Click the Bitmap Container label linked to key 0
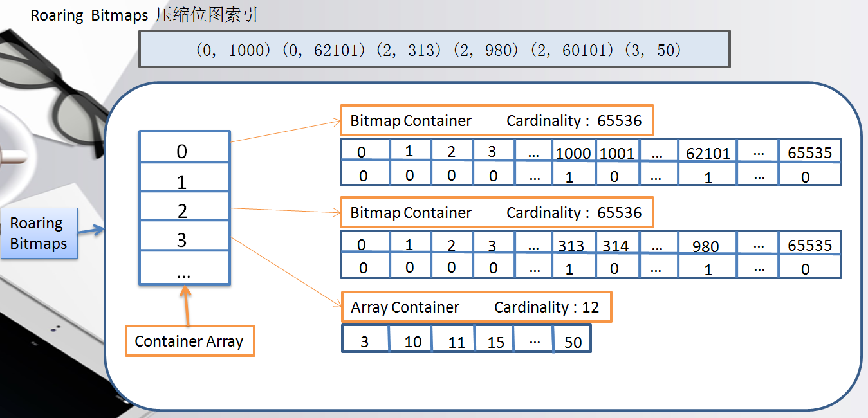 (497, 120)
